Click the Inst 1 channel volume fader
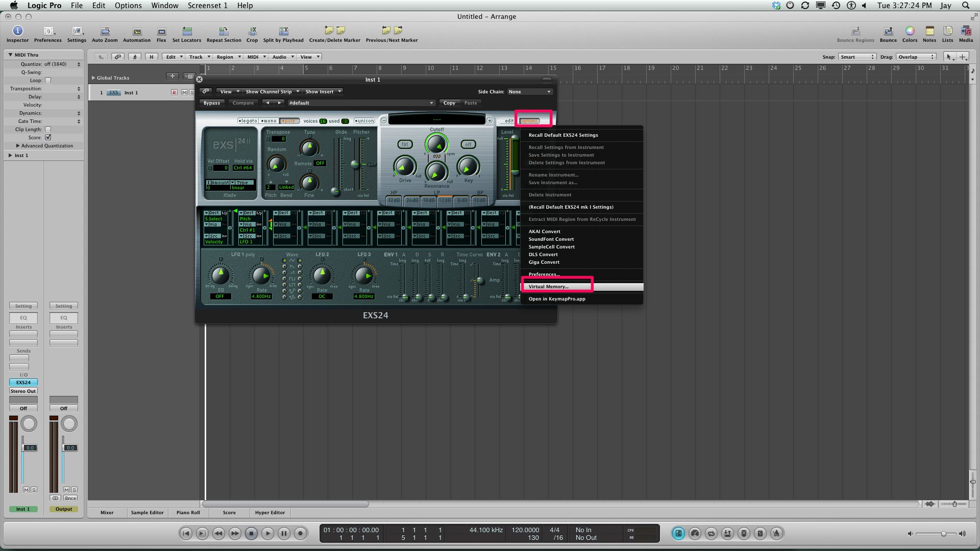 pyautogui.click(x=30, y=447)
